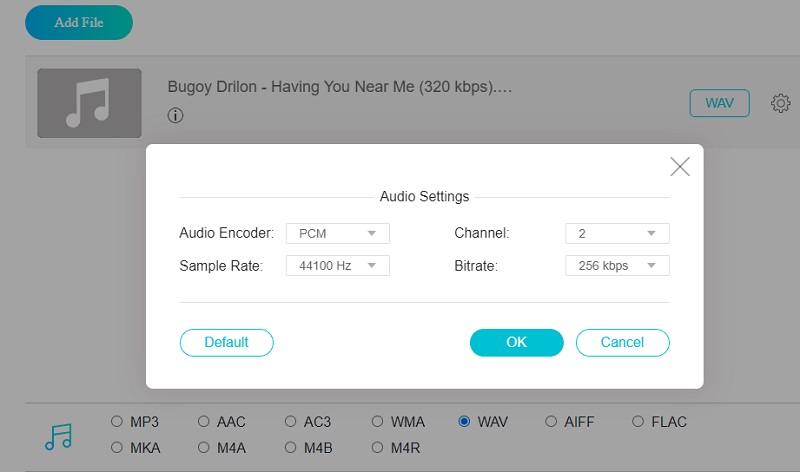
Task: Select FLAC as output format
Action: (x=638, y=422)
